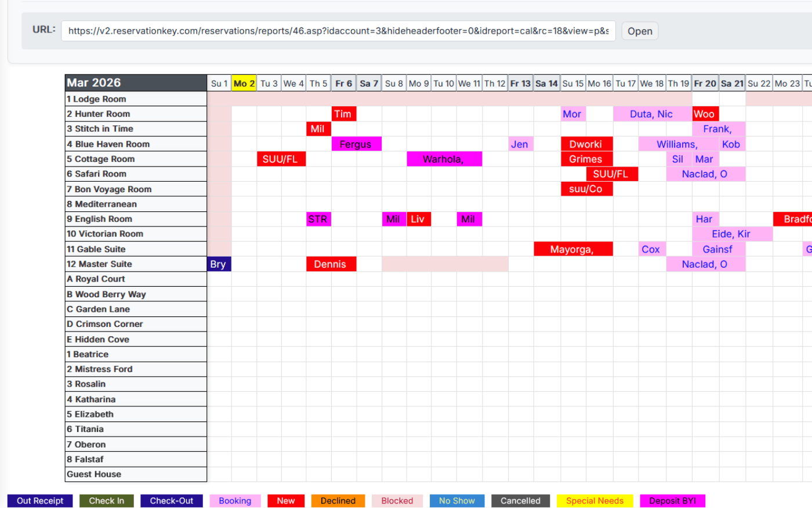This screenshot has width=812, height=508.
Task: Select the Bry entry starting Sunday March 1
Action: coord(219,264)
